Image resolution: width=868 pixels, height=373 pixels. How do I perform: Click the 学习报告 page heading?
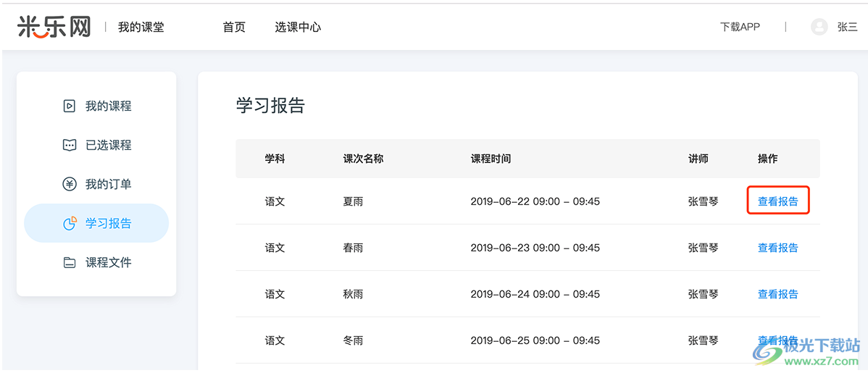point(271,105)
